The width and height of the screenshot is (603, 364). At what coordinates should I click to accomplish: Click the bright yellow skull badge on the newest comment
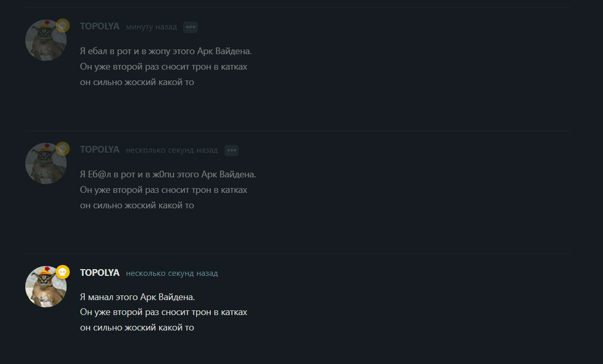tap(62, 272)
